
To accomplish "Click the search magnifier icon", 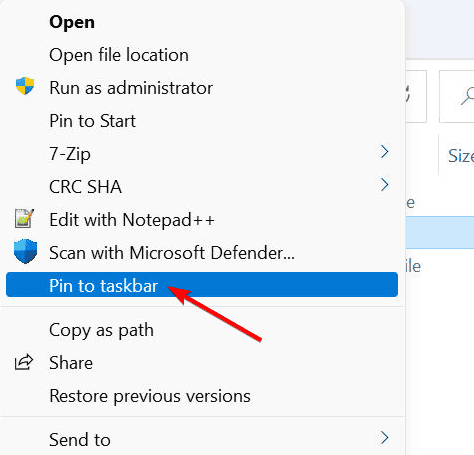I will (x=468, y=96).
